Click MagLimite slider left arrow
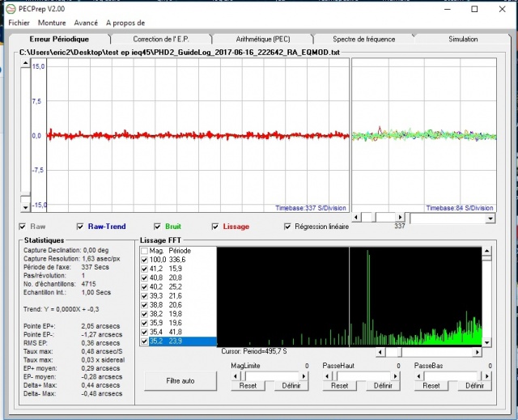Image resolution: width=518 pixels, height=420 pixels. [236, 375]
